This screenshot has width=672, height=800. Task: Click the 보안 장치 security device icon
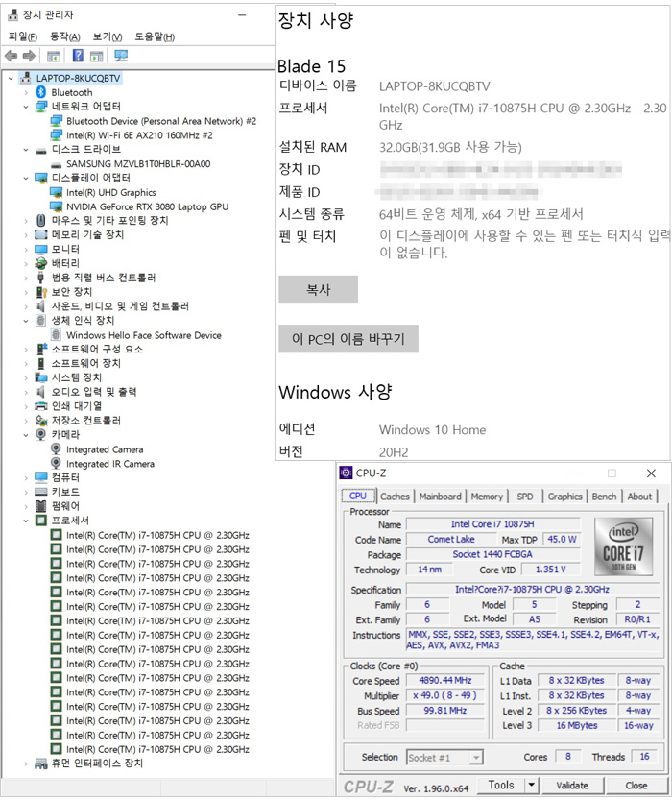41,292
